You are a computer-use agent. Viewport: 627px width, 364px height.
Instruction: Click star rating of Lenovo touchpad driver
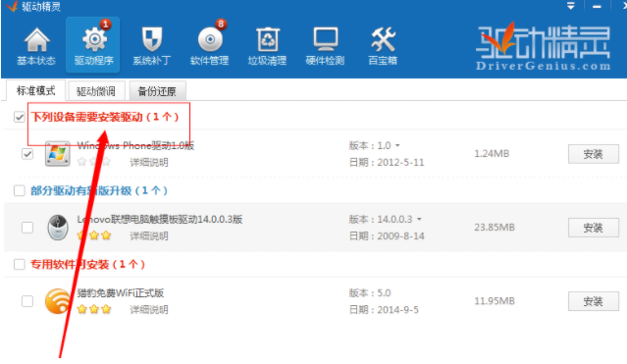[x=94, y=235]
